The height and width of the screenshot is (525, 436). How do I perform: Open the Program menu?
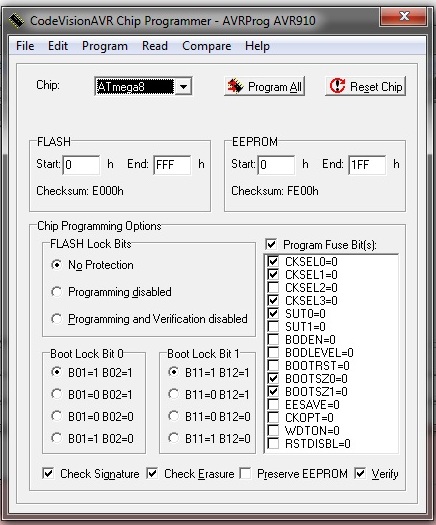(105, 46)
